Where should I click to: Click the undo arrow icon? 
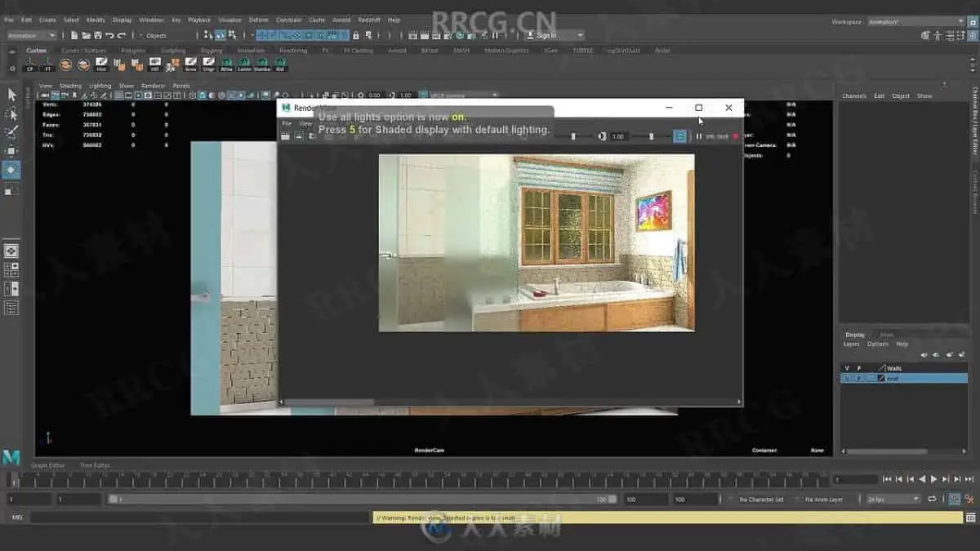click(x=110, y=35)
